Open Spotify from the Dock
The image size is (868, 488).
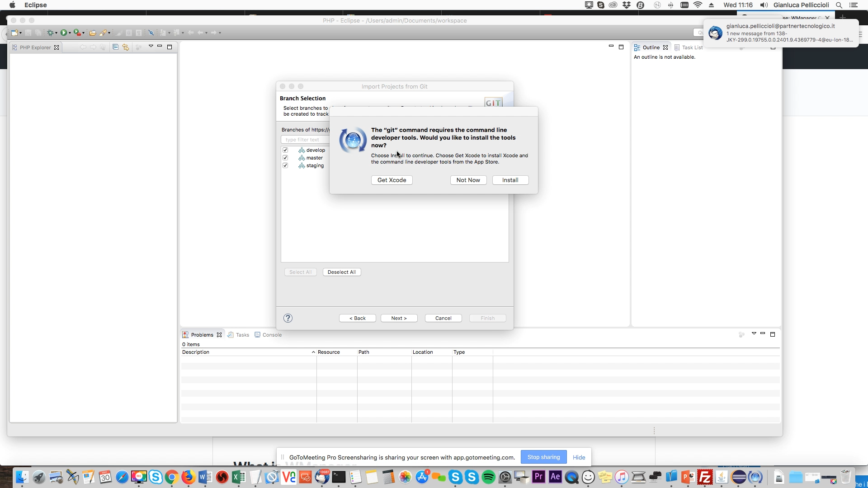(489, 477)
